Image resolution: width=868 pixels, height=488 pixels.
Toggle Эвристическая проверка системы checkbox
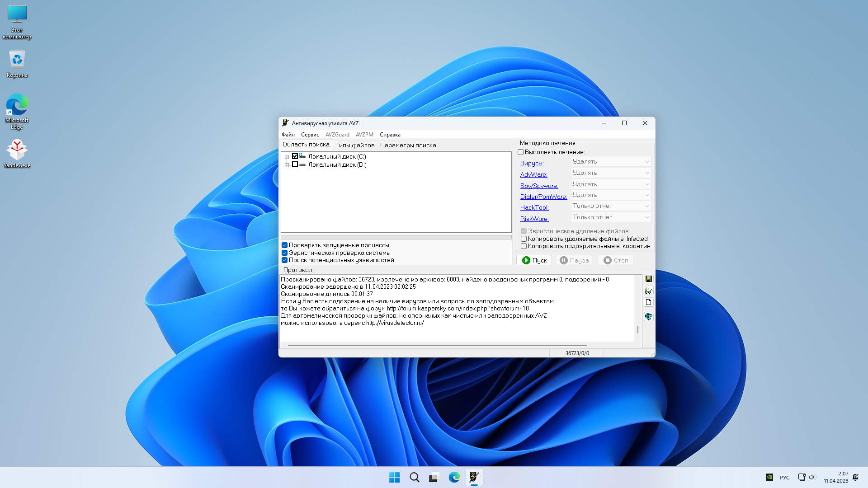point(284,253)
